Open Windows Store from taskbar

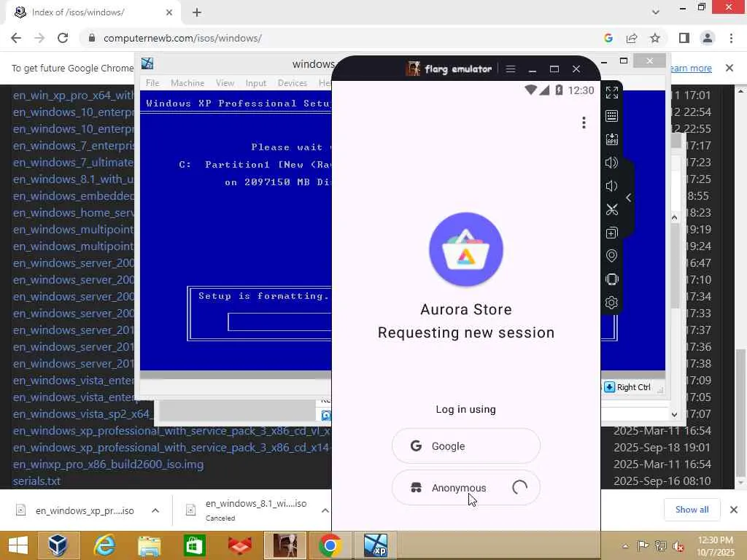(x=194, y=545)
